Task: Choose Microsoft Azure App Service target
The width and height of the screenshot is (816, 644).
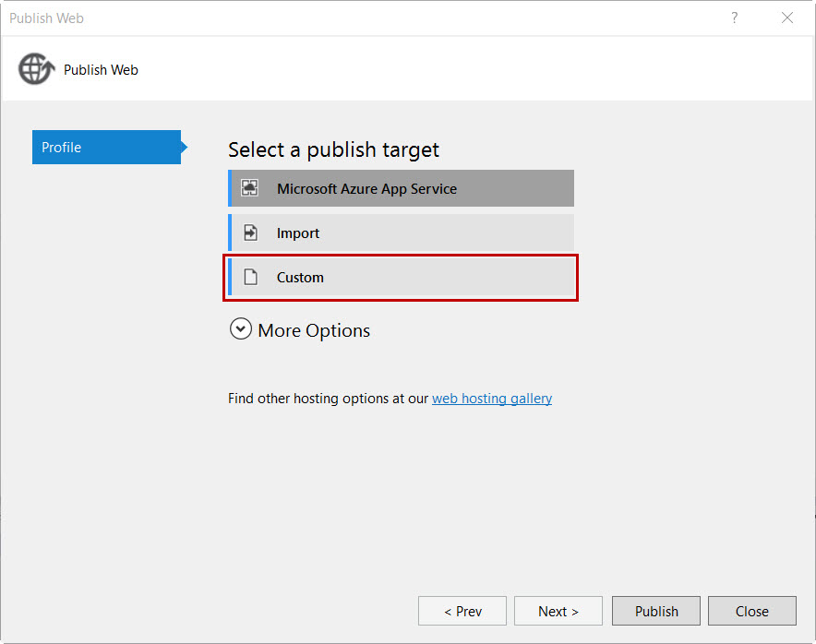Action: tap(401, 188)
